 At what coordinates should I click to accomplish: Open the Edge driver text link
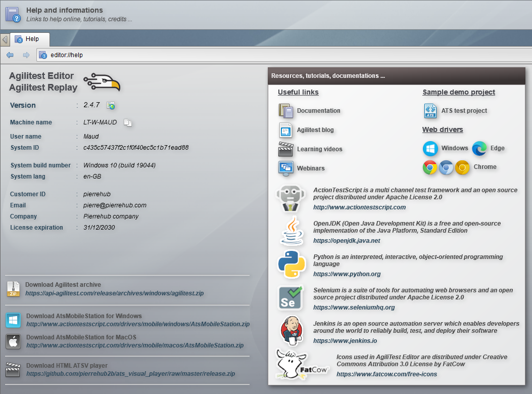(x=498, y=148)
